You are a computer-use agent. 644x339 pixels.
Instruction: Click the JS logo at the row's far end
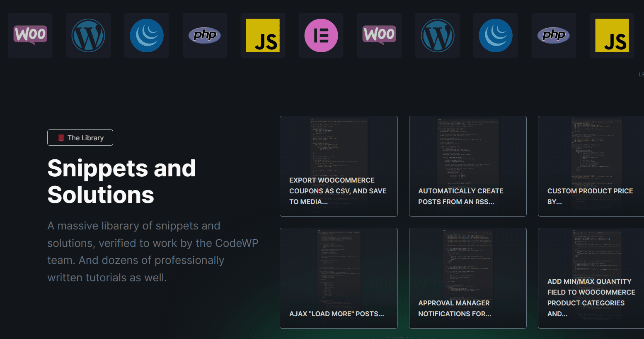coord(612,35)
